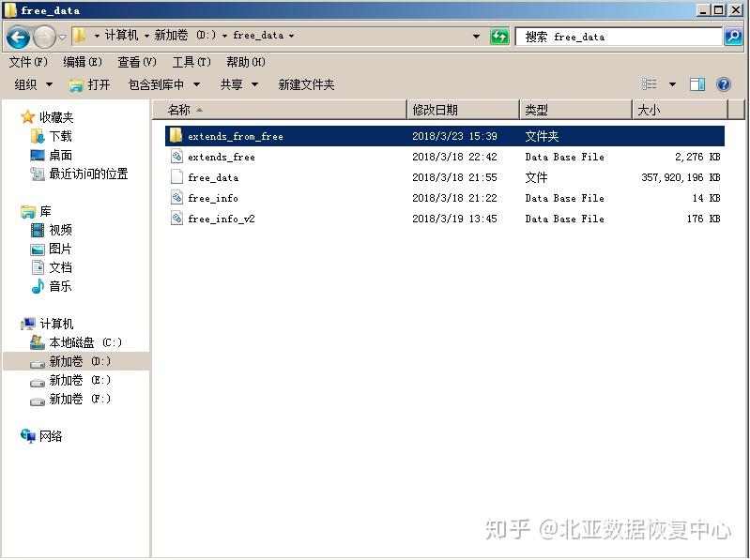Click date 2018/3/19 13:45
The image size is (750, 560).
454,219
